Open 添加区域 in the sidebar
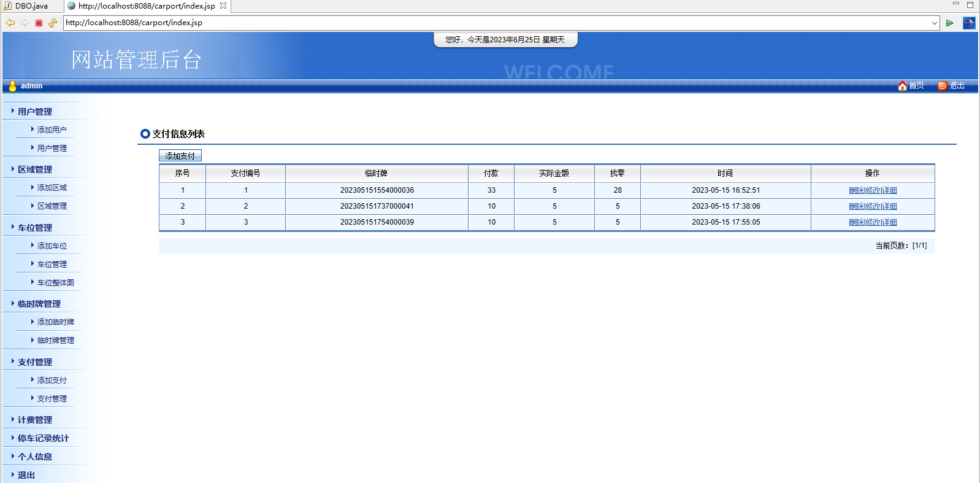980x483 pixels. [x=52, y=188]
